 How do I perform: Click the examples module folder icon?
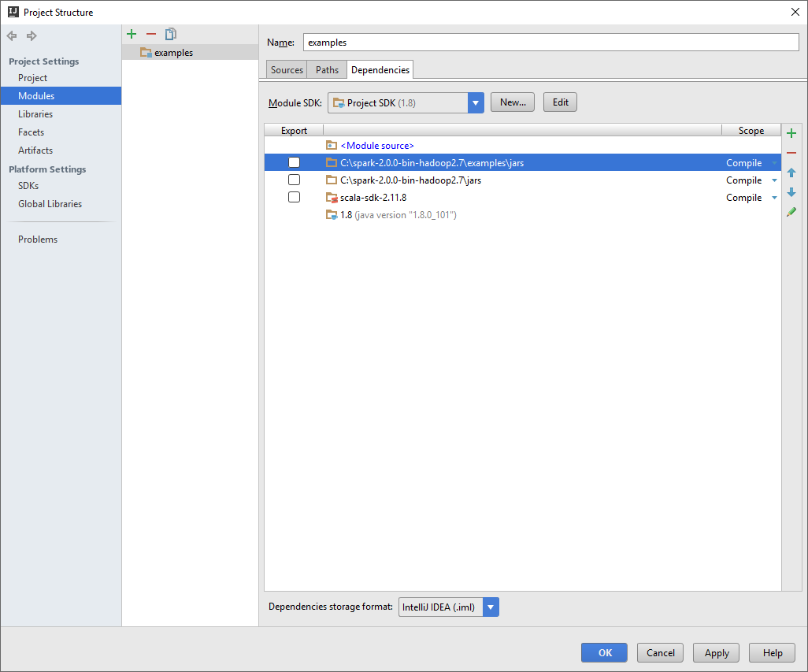click(146, 53)
